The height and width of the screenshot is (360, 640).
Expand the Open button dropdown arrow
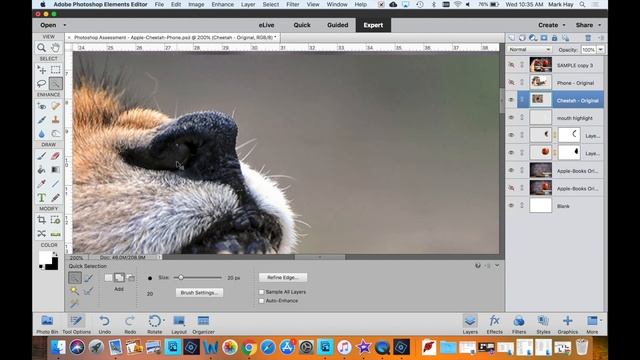[x=64, y=25]
